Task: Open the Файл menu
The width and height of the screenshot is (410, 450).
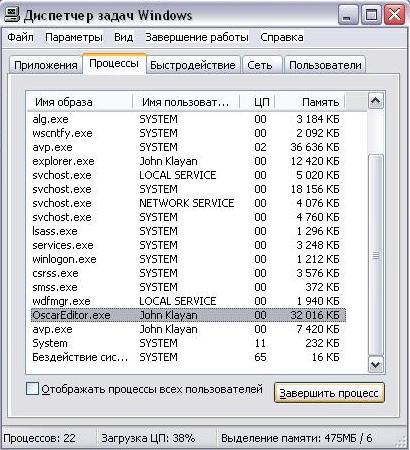Action: tap(20, 37)
